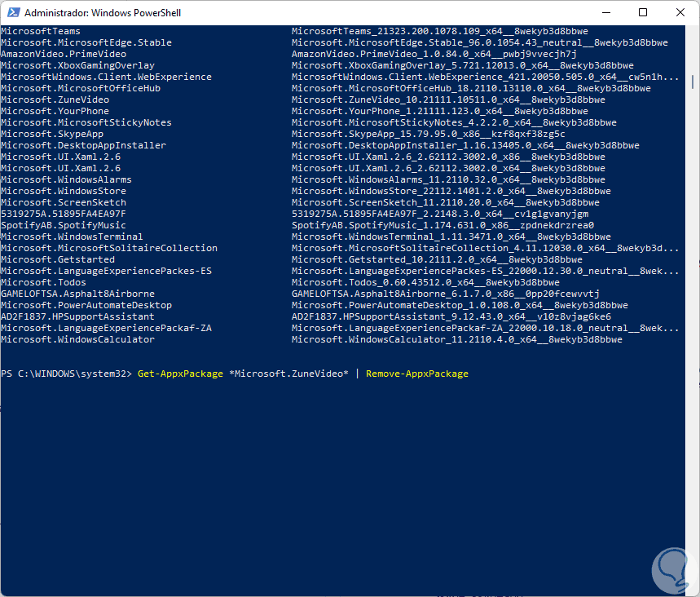Click Microsoft.ScreenSketch_11.2110.20.0_x64 full package name
The image size is (700, 597).
pyautogui.click(x=446, y=202)
